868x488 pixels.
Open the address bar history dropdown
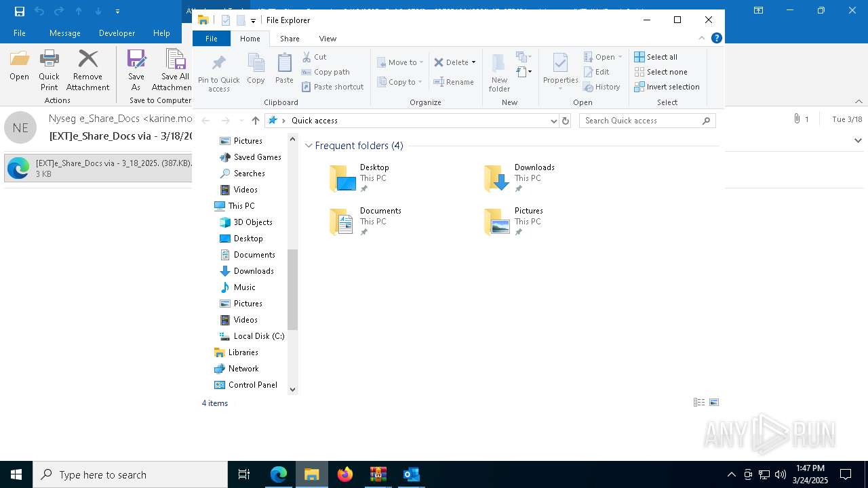coord(554,121)
